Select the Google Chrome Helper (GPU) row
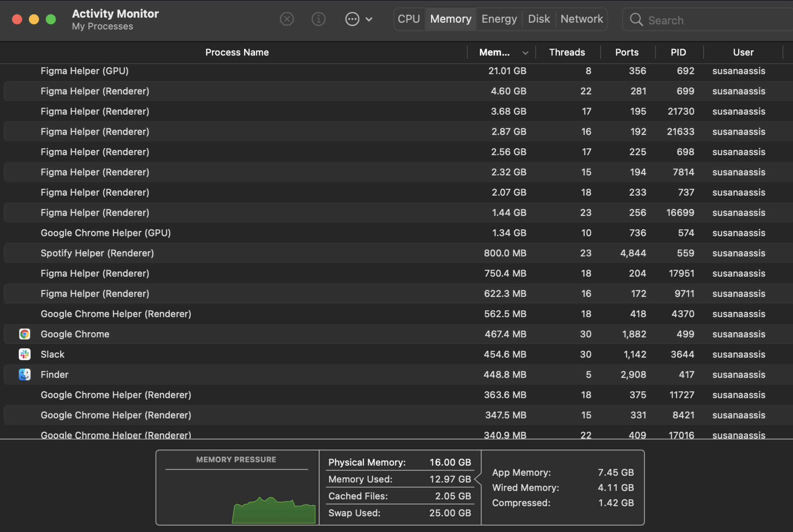Image resolution: width=793 pixels, height=532 pixels. 398,233
